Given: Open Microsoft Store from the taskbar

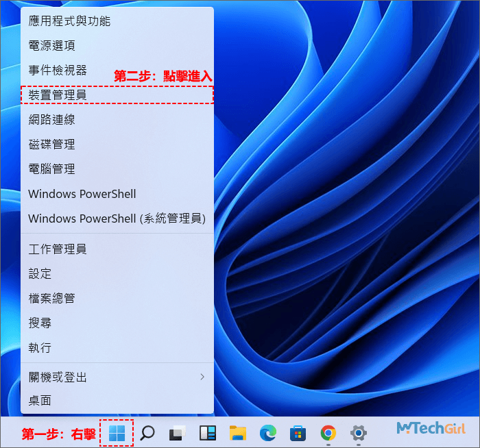Looking at the screenshot, I should tap(298, 432).
